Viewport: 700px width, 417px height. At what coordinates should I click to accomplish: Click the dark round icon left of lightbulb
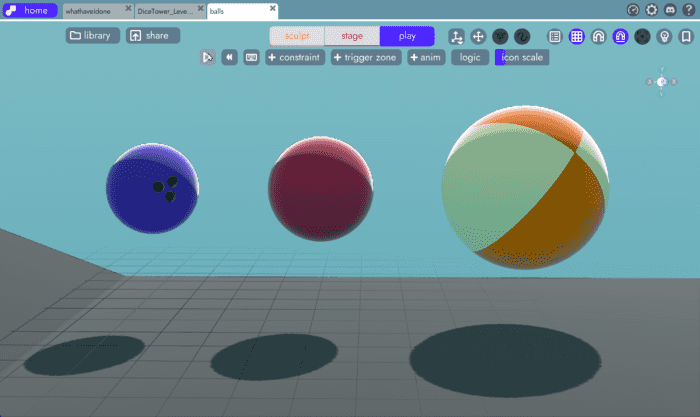(x=642, y=37)
